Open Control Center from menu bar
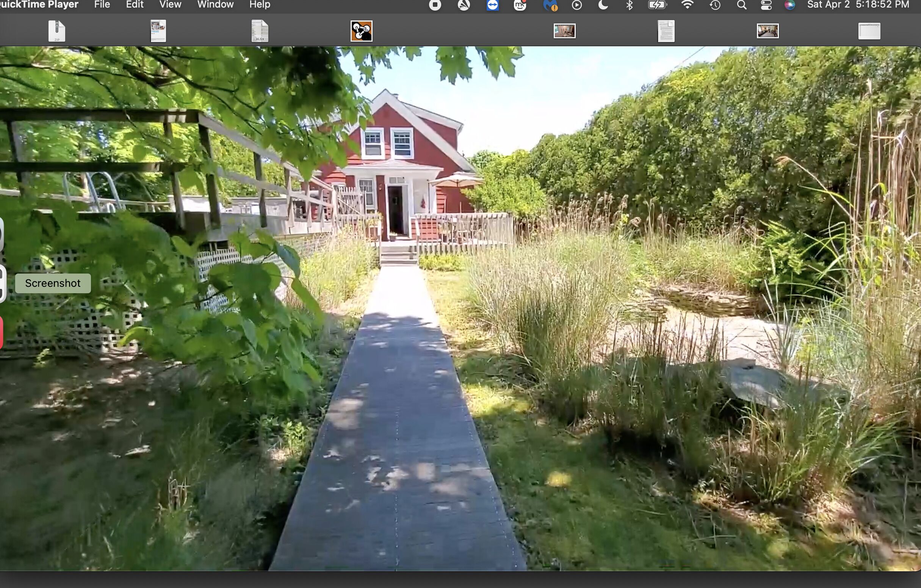 point(766,5)
